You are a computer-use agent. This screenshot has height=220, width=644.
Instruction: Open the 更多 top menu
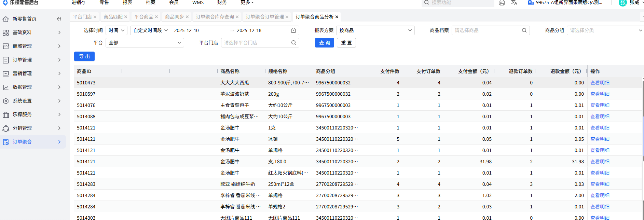tap(247, 3)
